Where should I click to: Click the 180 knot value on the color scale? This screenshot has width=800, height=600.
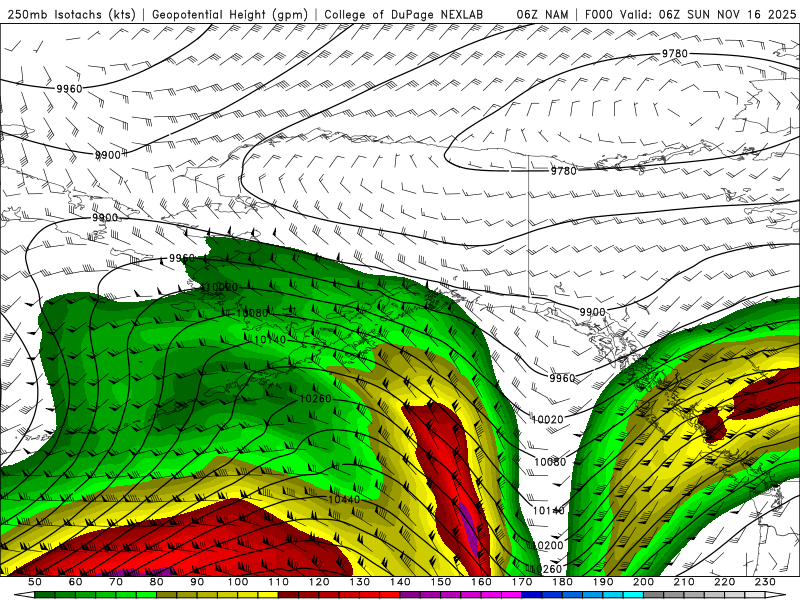coord(562,582)
